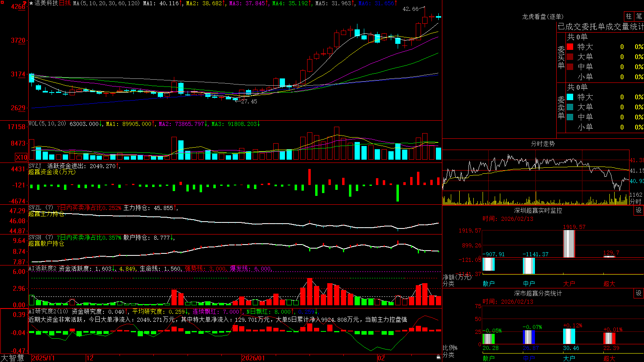The image size is (644, 362).
Task: Open 设 settings for 深市超赢分类统计
Action: [639, 293]
